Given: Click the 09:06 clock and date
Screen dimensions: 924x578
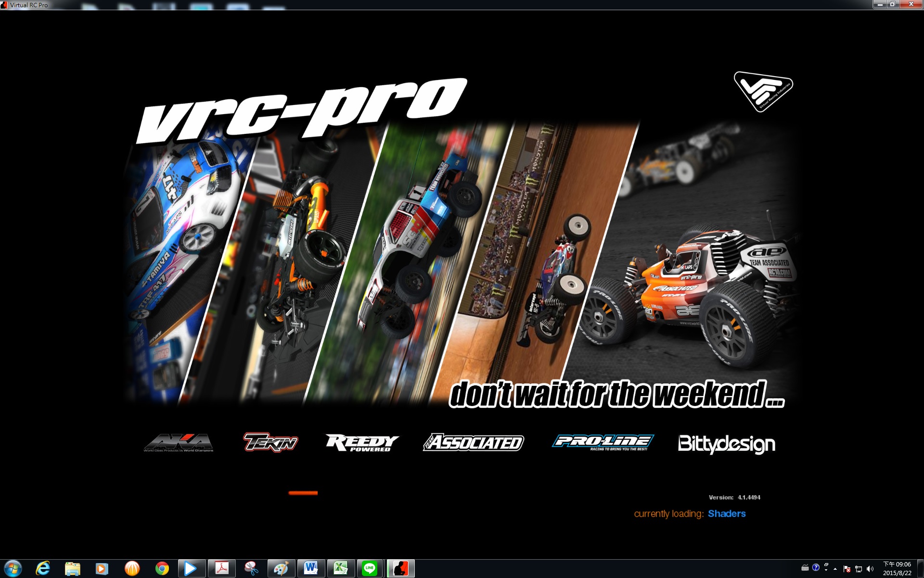Looking at the screenshot, I should click(x=897, y=569).
